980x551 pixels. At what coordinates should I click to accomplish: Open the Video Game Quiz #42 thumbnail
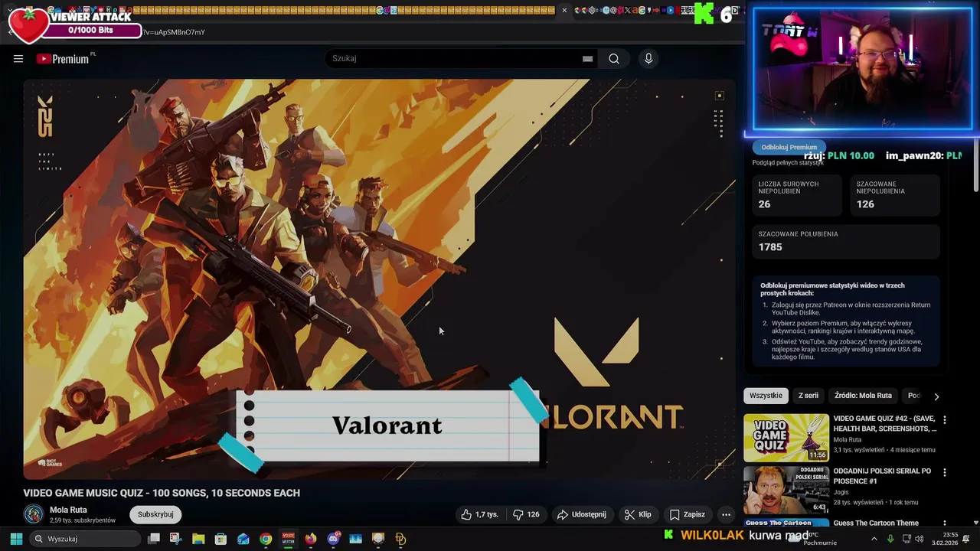point(786,438)
